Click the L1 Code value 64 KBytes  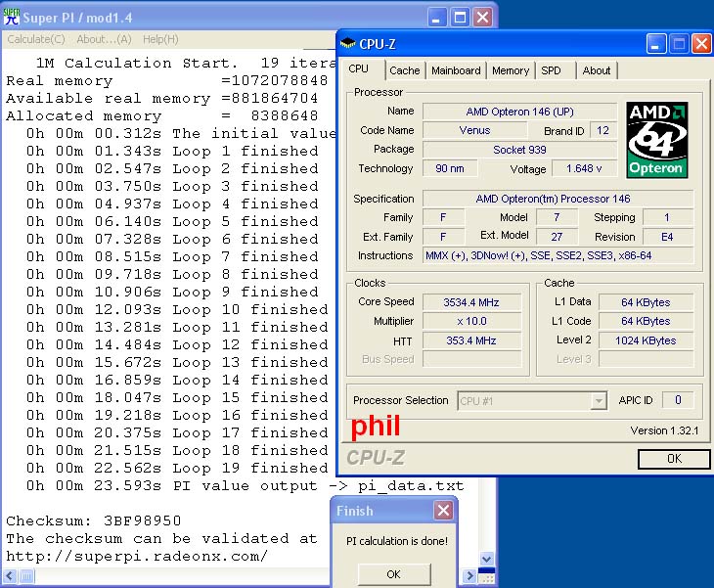tap(646, 321)
